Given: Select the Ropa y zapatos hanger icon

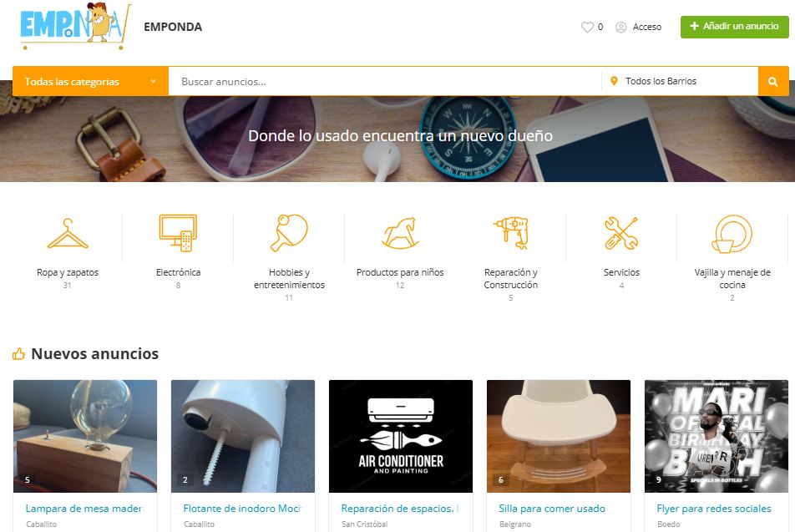Looking at the screenshot, I should click(x=68, y=234).
